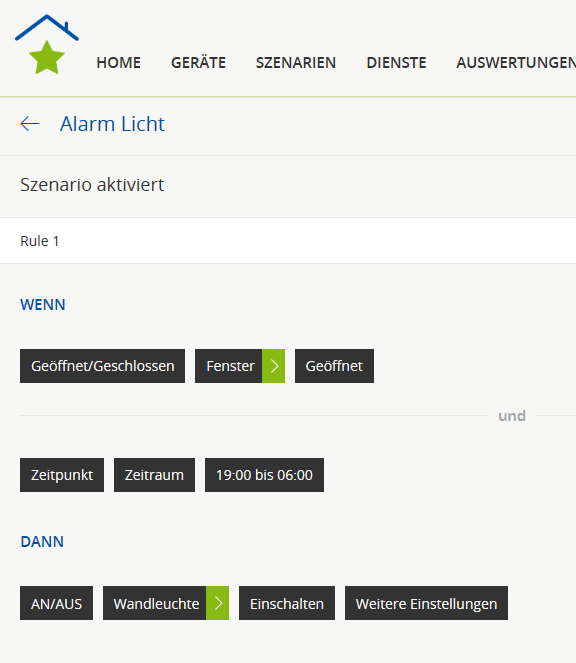
Task: Click the Rule 1 row
Action: click(288, 241)
